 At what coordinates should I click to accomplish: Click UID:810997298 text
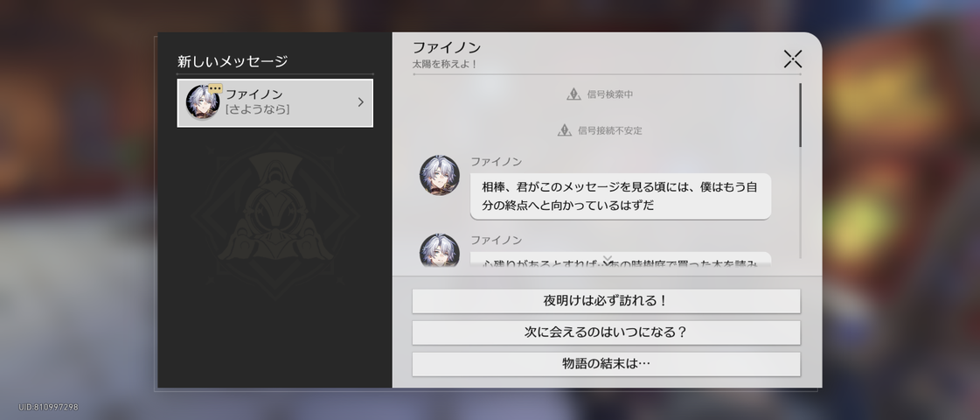point(48,407)
